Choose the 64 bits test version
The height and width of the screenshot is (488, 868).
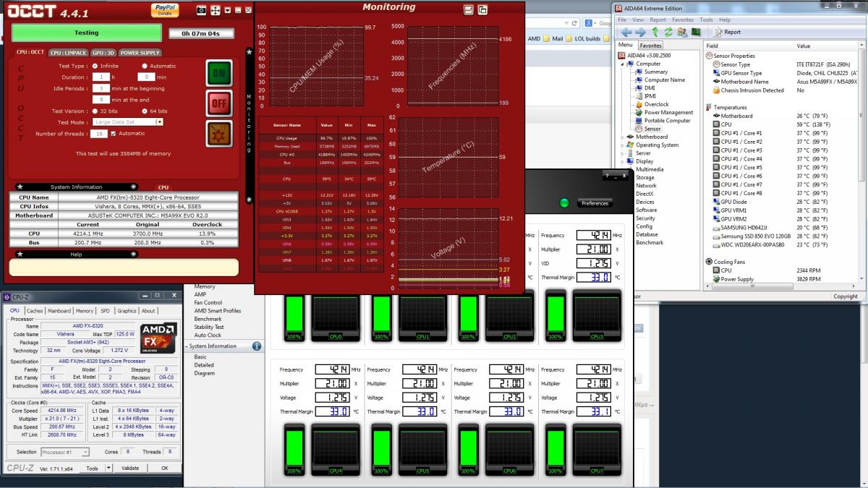[x=144, y=111]
